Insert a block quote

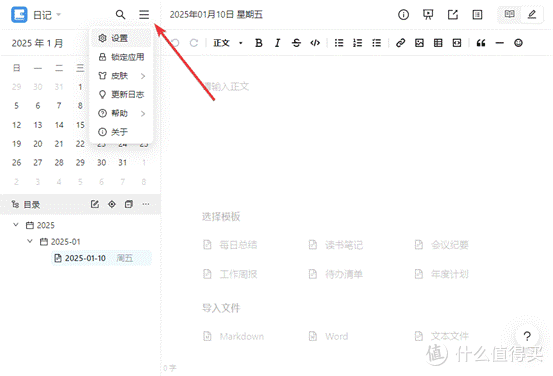pos(481,43)
